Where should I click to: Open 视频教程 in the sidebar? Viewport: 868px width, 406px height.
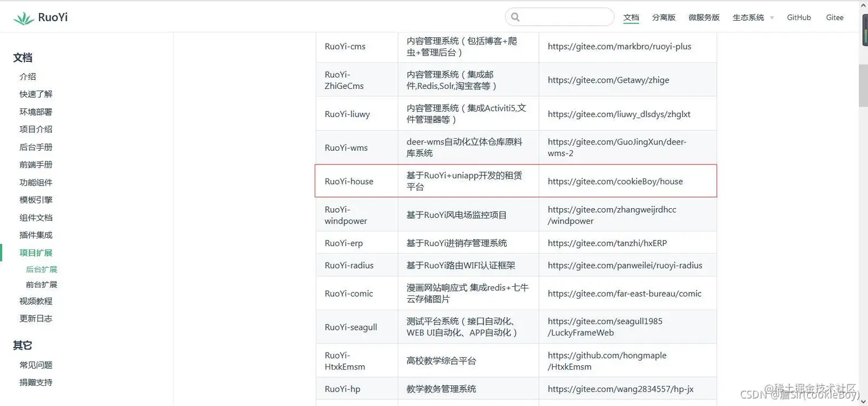36,301
